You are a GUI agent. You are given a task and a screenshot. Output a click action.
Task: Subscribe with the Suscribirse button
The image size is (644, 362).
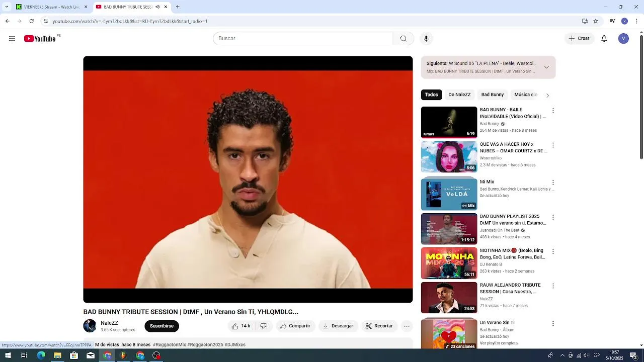pos(162,326)
